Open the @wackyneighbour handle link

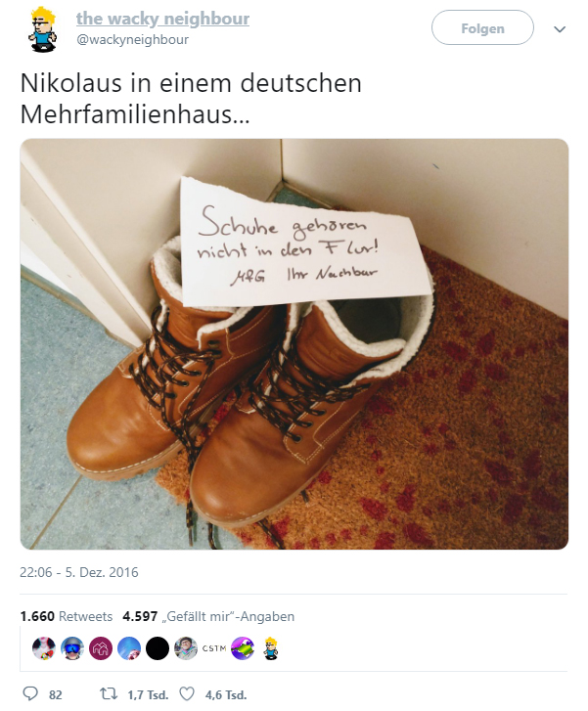point(132,39)
